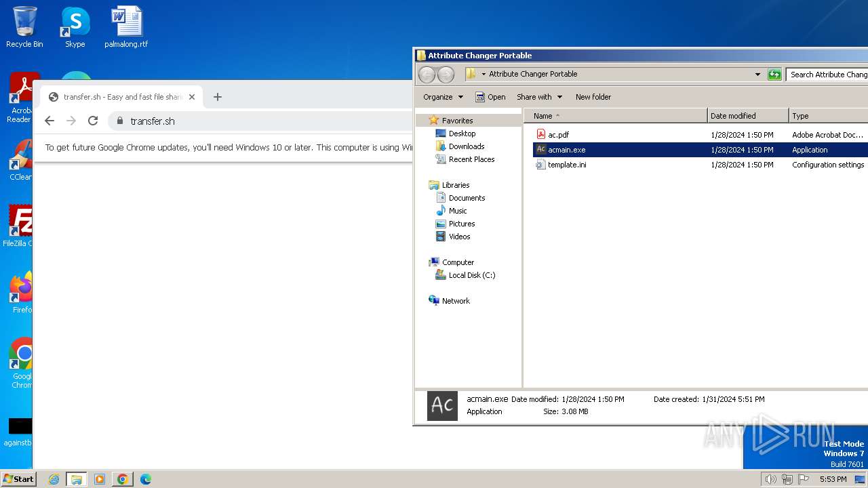Screen dimensions: 868x488
Task: Open Internet Explorer from the taskbar
Action: [54, 479]
